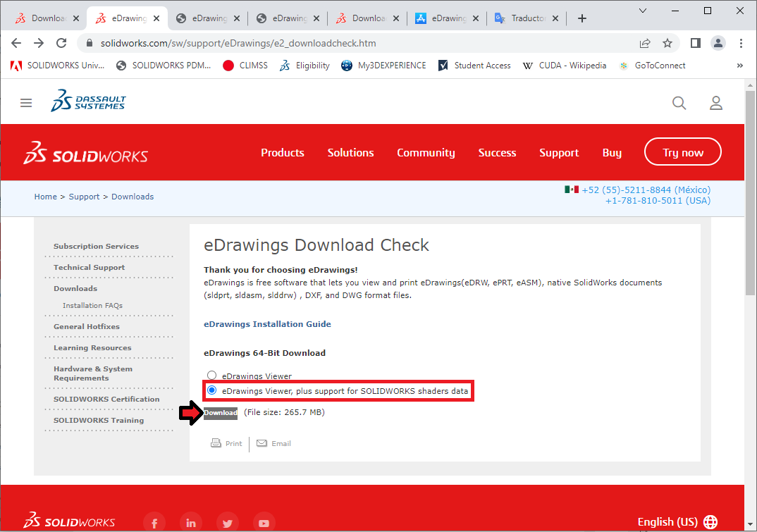Select the eDrawings Viewer radio option
The image size is (757, 532).
211,375
